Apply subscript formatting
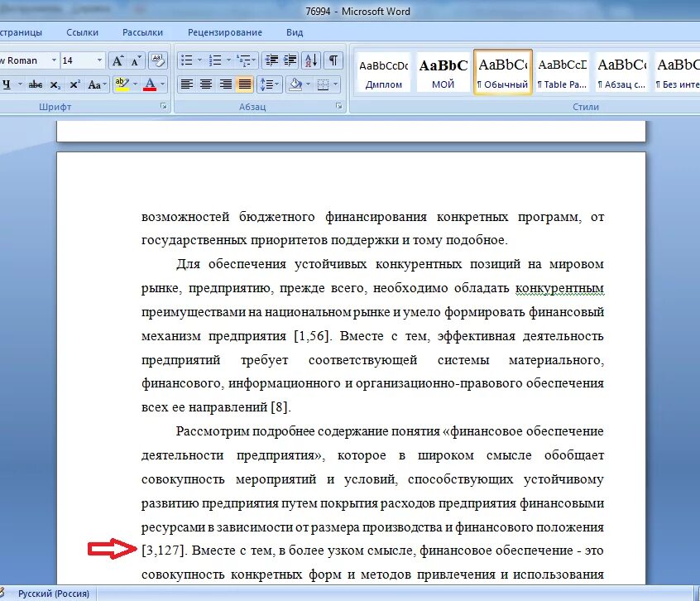The height and width of the screenshot is (601, 700). click(x=55, y=84)
